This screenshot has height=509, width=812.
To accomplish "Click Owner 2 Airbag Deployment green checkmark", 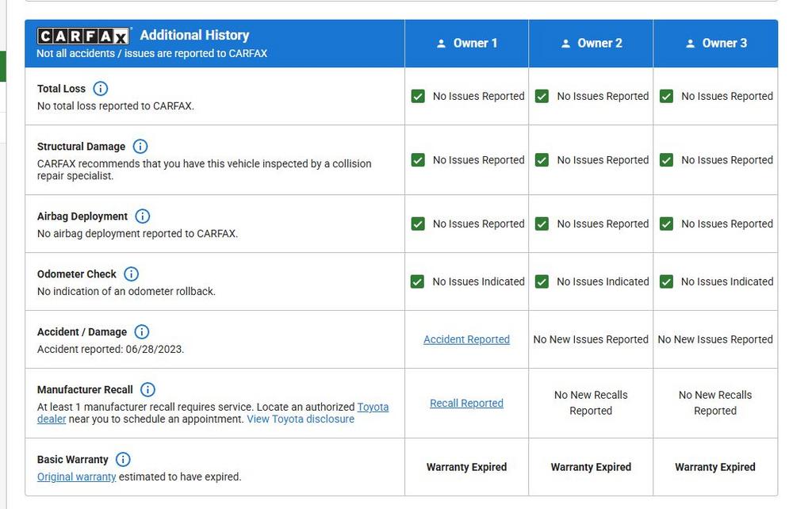I will click(x=542, y=224).
